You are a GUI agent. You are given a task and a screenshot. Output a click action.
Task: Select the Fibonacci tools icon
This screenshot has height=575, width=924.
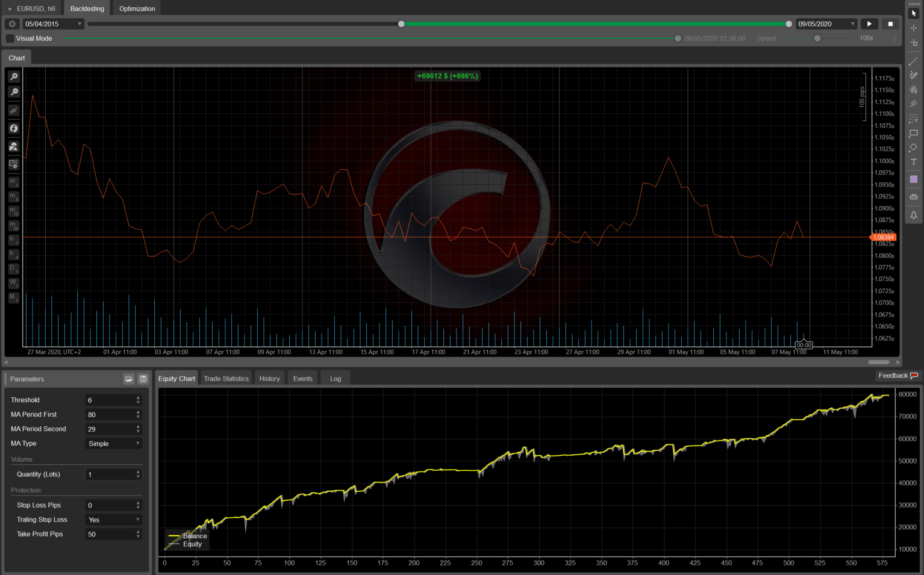click(914, 119)
